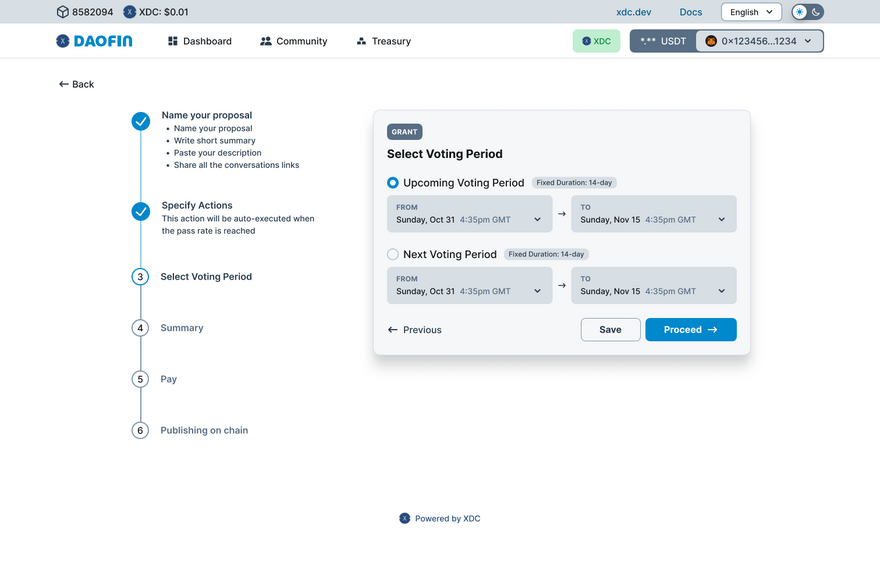Screen dimensions: 880x572
Task: Click the green XDC network badge
Action: [x=596, y=41]
